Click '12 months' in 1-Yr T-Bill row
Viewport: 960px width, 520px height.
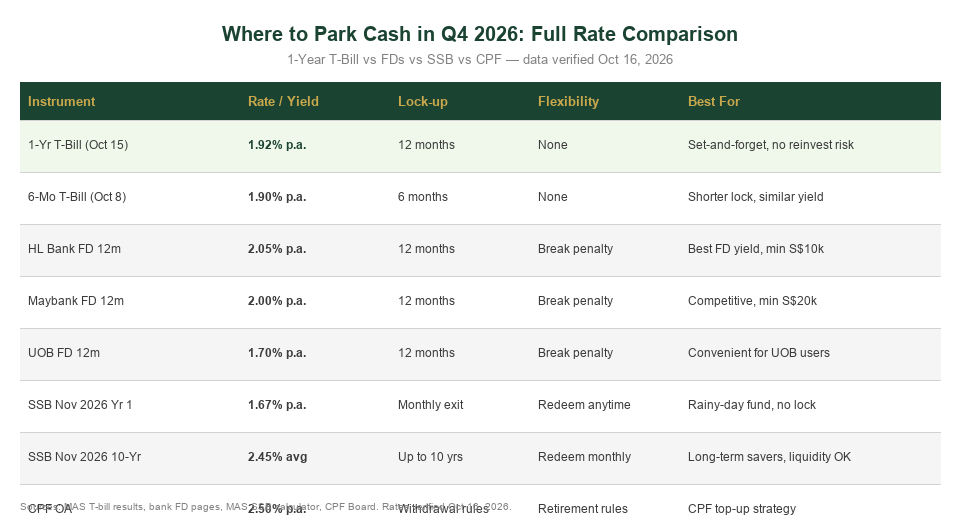pyautogui.click(x=426, y=145)
